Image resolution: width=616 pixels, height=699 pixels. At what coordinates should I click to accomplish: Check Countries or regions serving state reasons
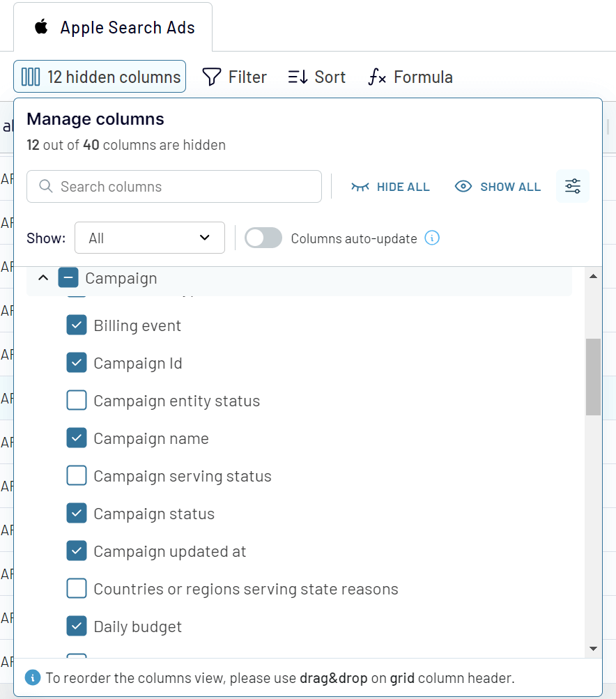pos(77,588)
